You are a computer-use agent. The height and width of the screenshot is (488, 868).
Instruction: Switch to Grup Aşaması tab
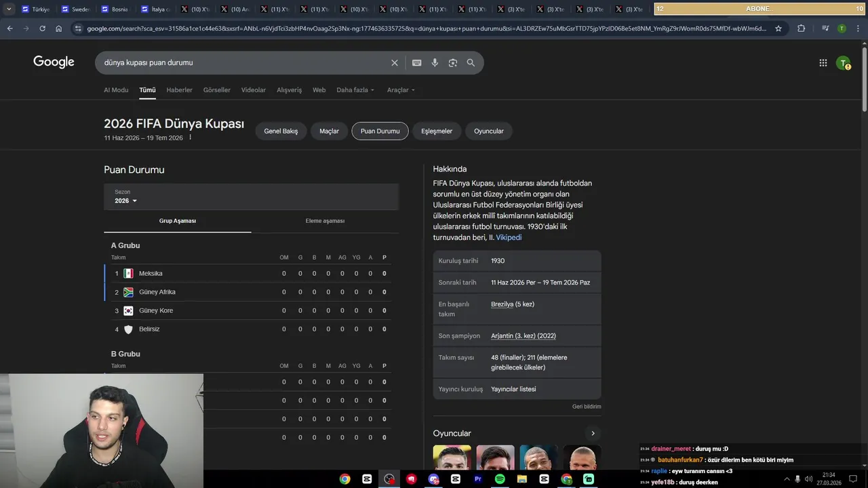click(178, 221)
